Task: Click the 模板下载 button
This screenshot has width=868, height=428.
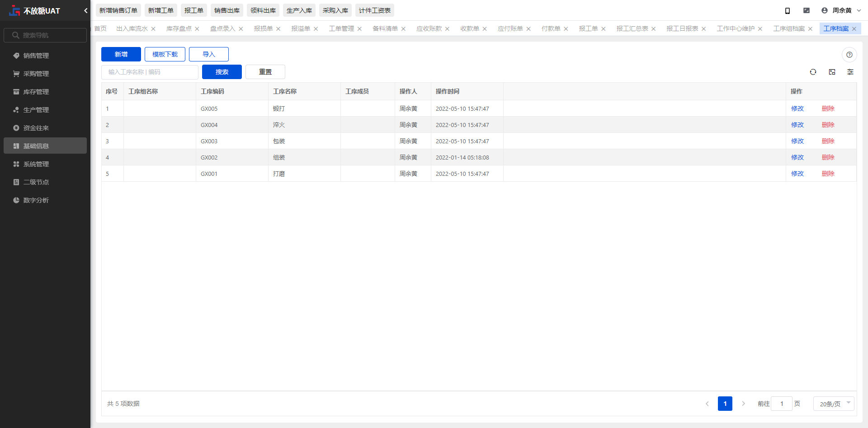Action: [x=165, y=54]
